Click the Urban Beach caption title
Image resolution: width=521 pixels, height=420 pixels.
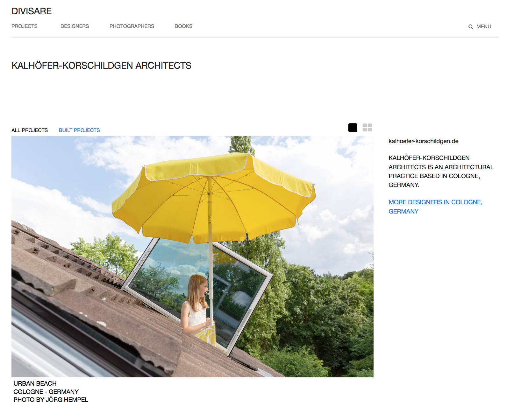pyautogui.click(x=35, y=383)
